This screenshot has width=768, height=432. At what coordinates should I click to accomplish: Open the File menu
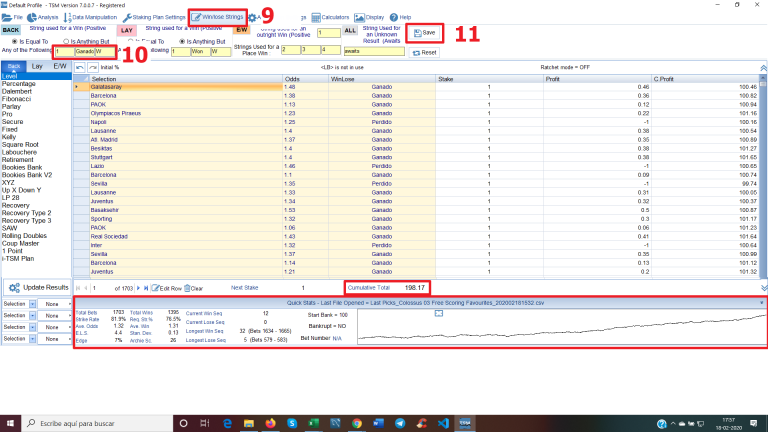coord(12,17)
